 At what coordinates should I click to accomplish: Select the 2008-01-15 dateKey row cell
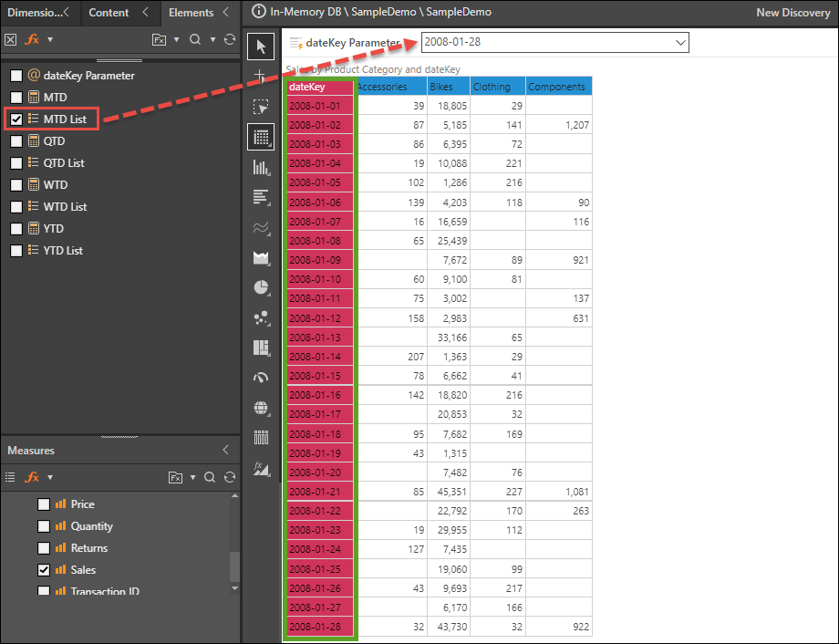[315, 376]
